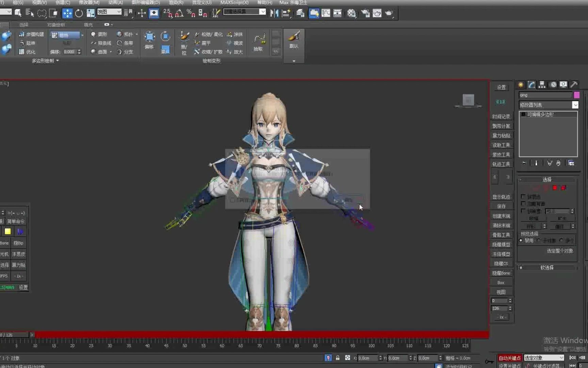
Task: Click the yellow swatch in left script panel
Action: (x=7, y=232)
